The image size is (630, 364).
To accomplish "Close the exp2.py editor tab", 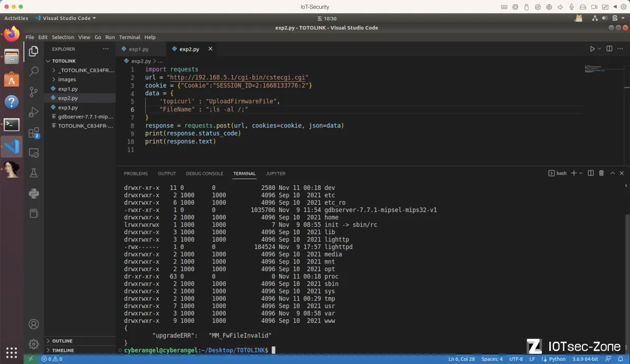I will click(210, 49).
